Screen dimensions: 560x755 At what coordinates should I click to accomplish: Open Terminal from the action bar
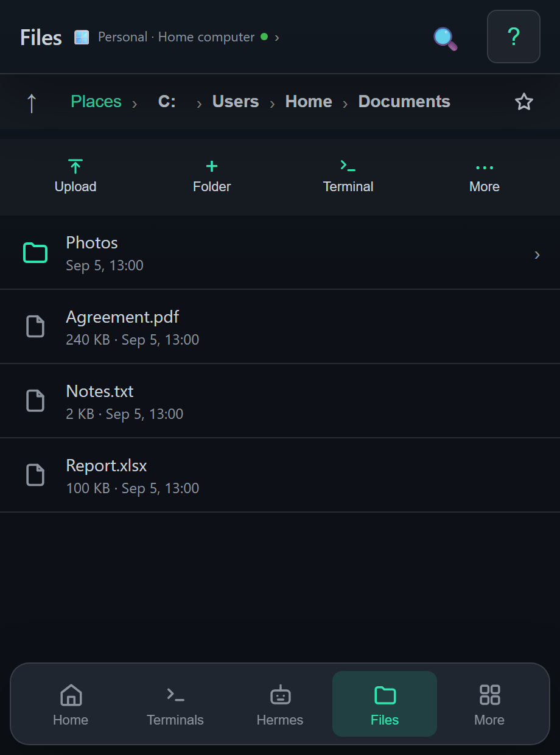[348, 176]
